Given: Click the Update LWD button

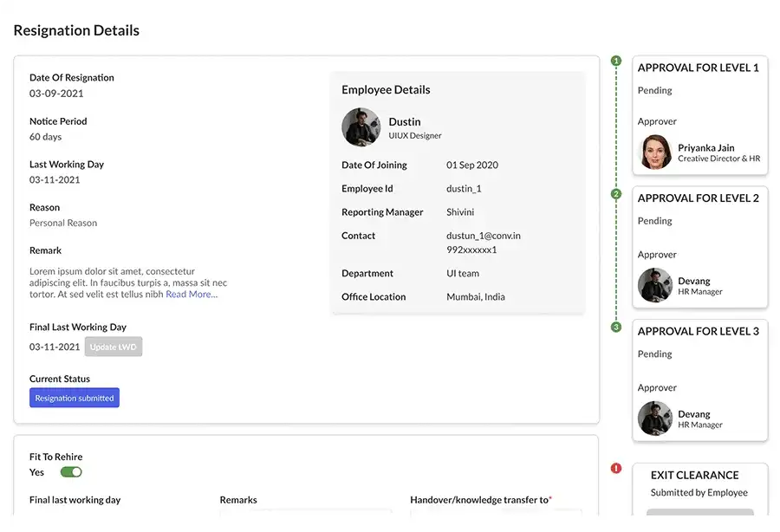Looking at the screenshot, I should pyautogui.click(x=114, y=347).
